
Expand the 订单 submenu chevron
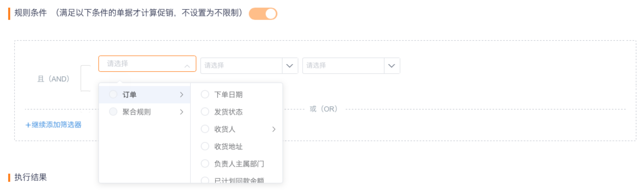click(x=181, y=94)
